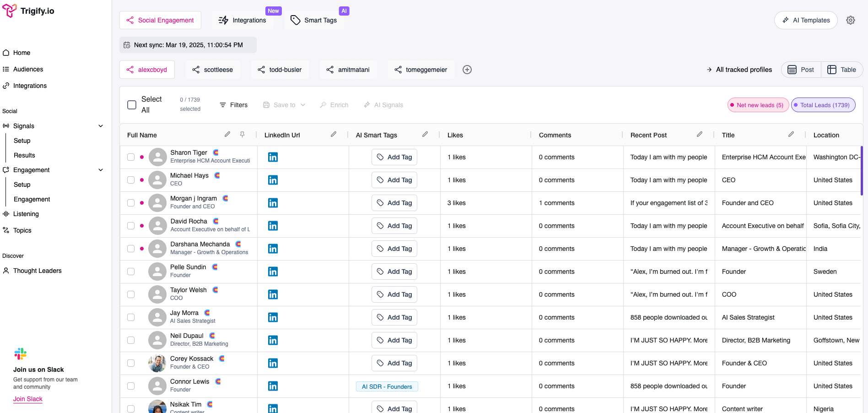Open Connor Lewis' LinkedIn icon

273,386
